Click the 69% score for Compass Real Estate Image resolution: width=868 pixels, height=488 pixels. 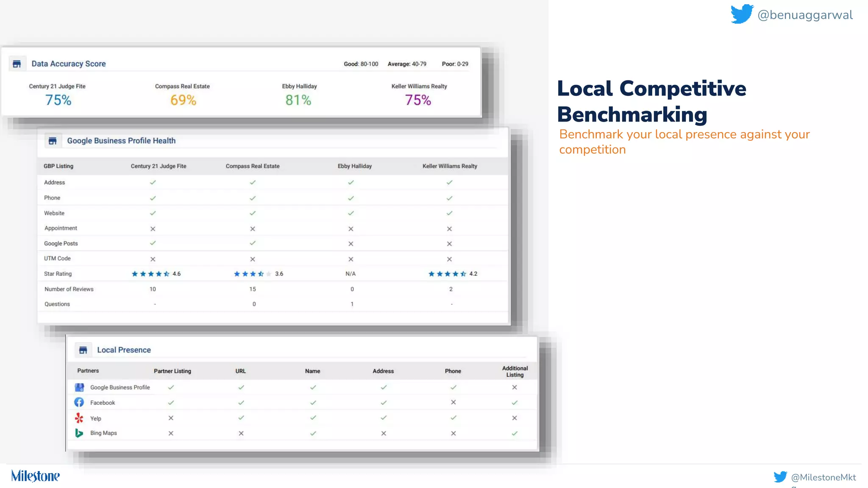coord(183,100)
